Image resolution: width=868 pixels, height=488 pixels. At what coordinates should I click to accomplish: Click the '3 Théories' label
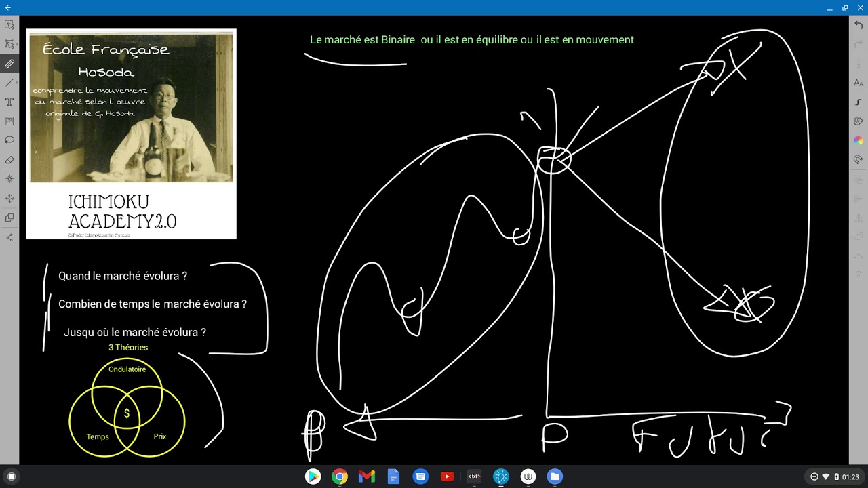[128, 348]
